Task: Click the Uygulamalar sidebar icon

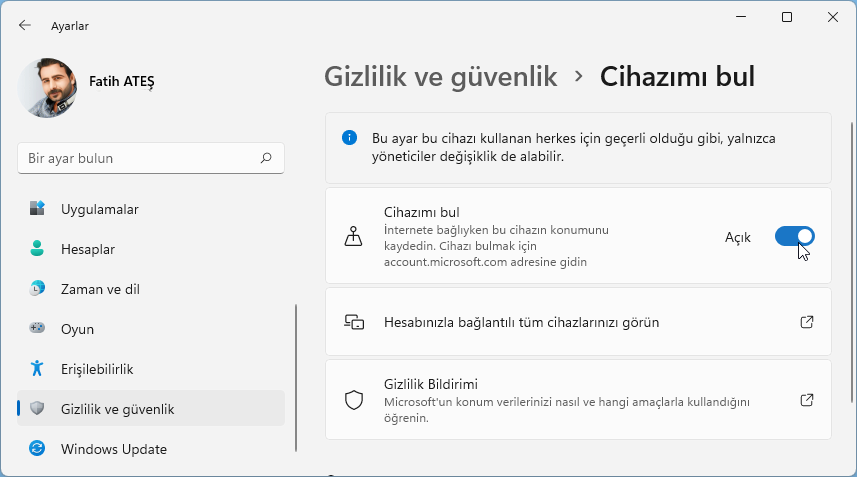Action: pos(37,209)
